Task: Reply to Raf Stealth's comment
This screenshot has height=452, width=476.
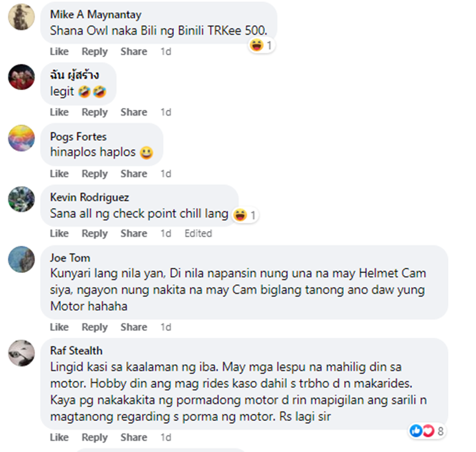Action: [x=95, y=437]
